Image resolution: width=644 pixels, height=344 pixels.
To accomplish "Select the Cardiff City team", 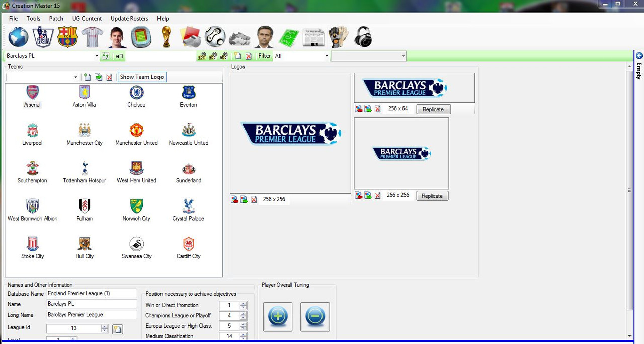I will [x=189, y=249].
